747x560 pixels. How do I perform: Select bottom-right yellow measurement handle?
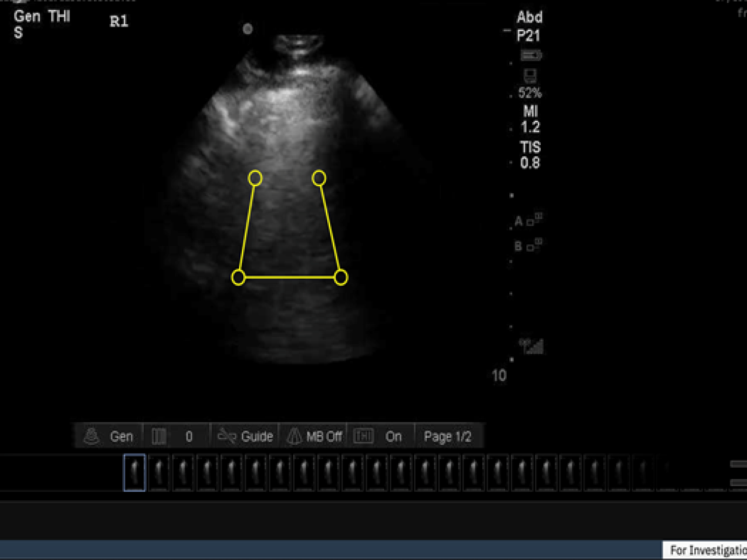[341, 277]
